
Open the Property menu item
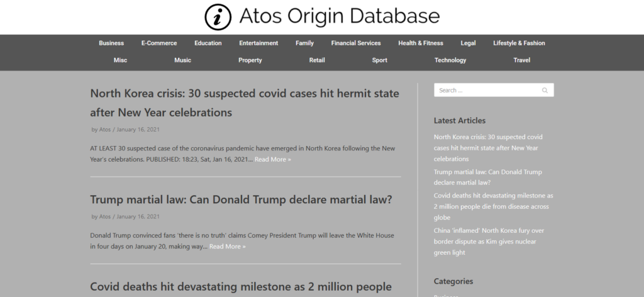tap(250, 60)
